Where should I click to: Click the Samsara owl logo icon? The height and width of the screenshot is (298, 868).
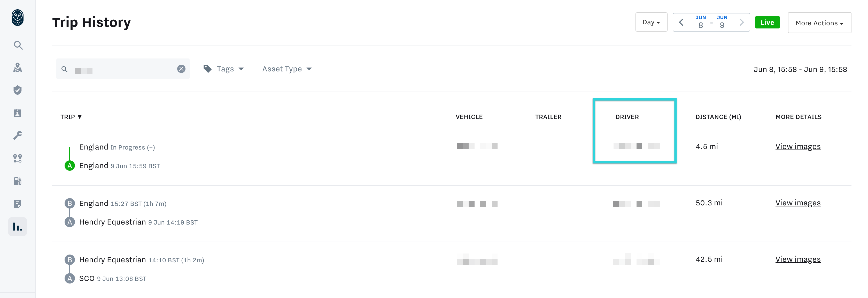(18, 18)
